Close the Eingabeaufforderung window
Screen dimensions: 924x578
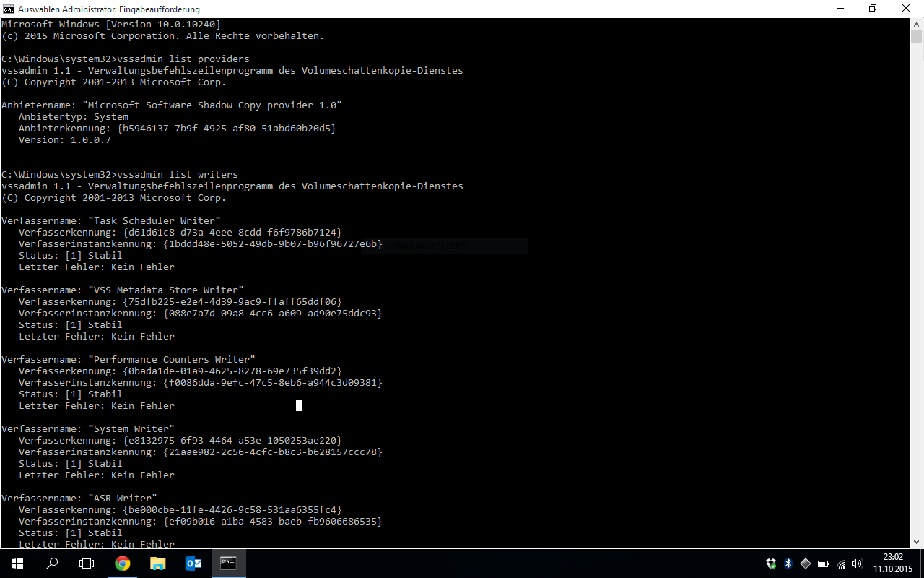point(906,9)
